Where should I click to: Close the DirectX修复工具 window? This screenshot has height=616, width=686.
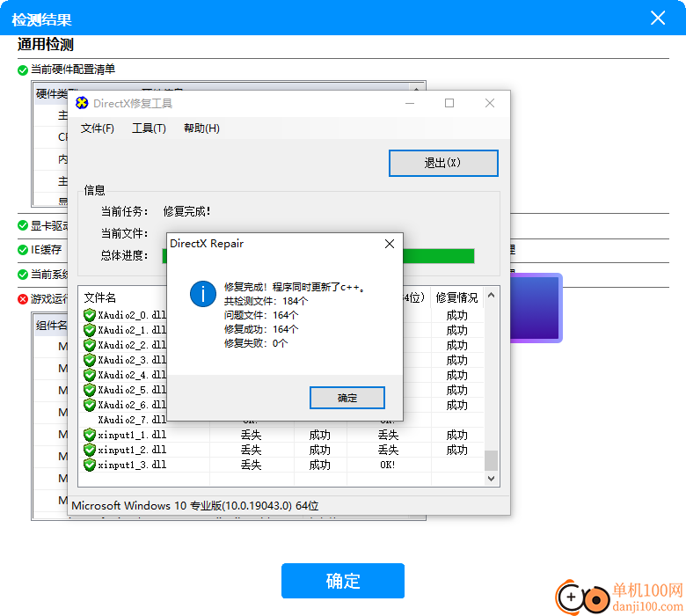pyautogui.click(x=490, y=103)
